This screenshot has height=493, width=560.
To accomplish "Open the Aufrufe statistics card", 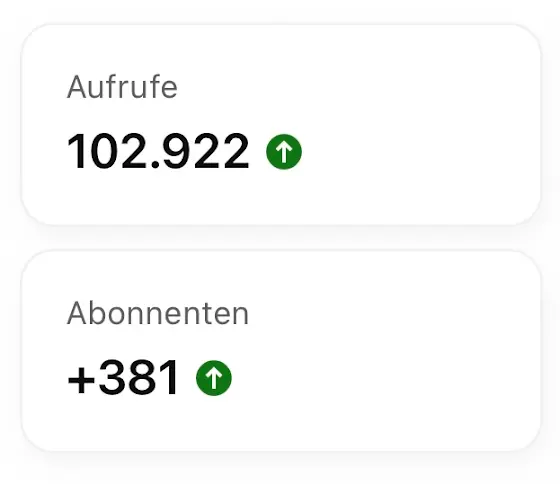I will point(281,125).
